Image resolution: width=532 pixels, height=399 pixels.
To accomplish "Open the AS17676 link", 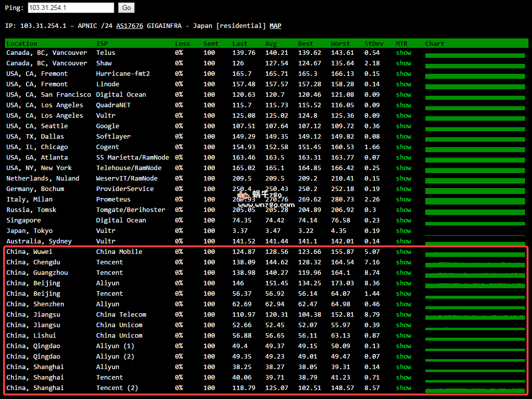I will pyautogui.click(x=130, y=26).
